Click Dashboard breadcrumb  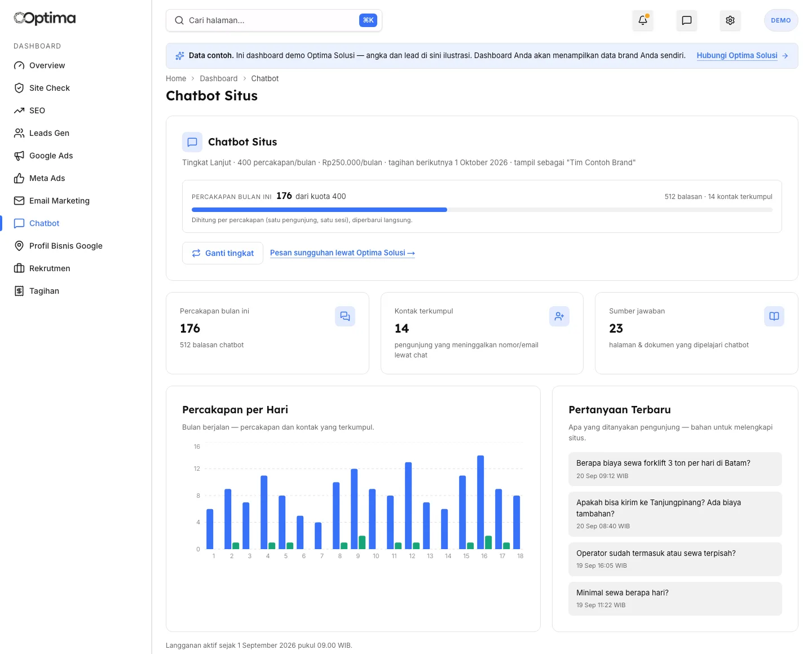point(219,78)
